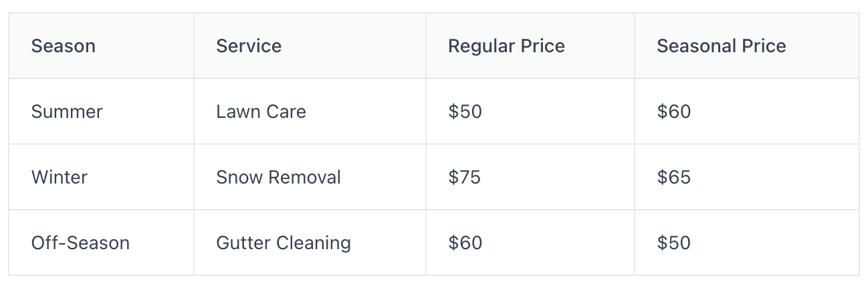The width and height of the screenshot is (868, 284).
Task: Click the Season column header
Action: [x=101, y=46]
